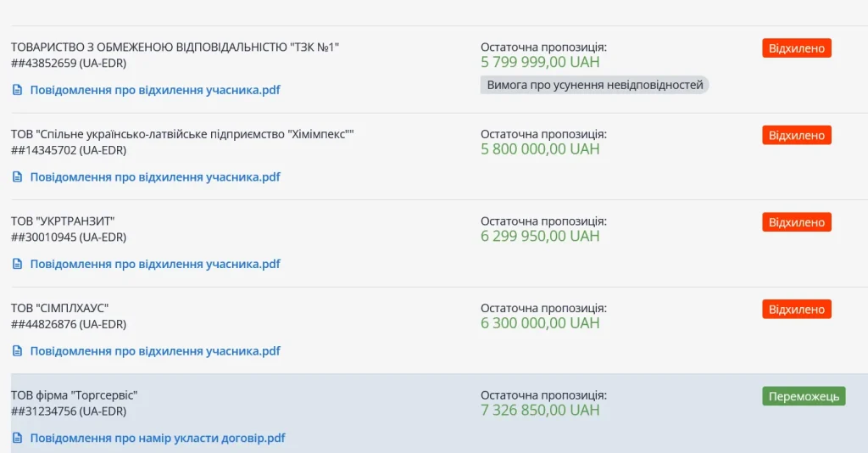Click the ТОВ "УКРТРАНЗИТ" participant name
The image size is (868, 453).
pos(63,221)
